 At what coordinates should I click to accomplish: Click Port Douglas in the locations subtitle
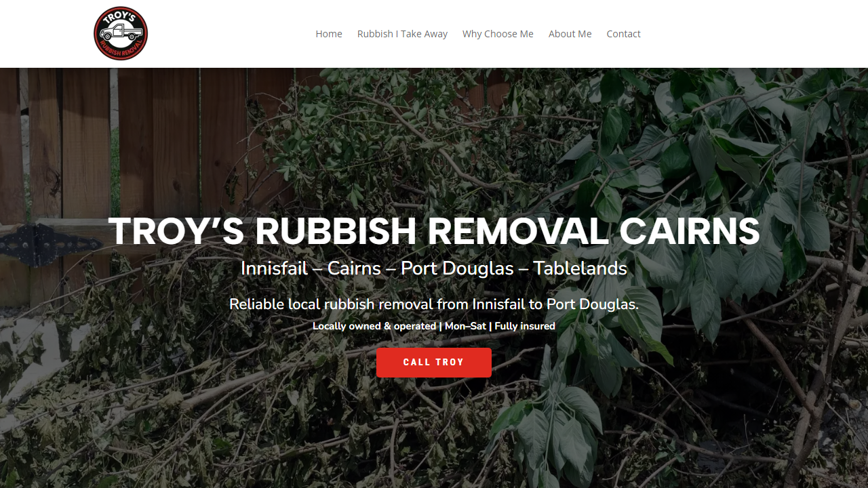(457, 268)
